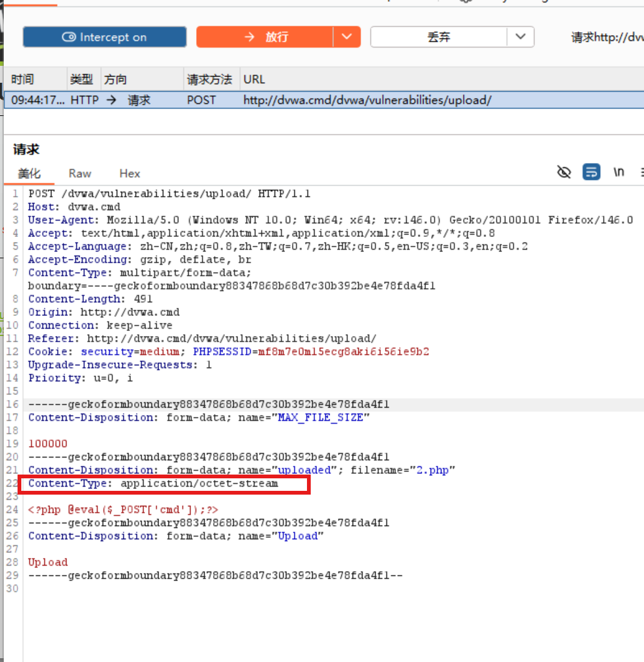The height and width of the screenshot is (662, 644).
Task: Sort by the URL column header
Action: [442, 80]
